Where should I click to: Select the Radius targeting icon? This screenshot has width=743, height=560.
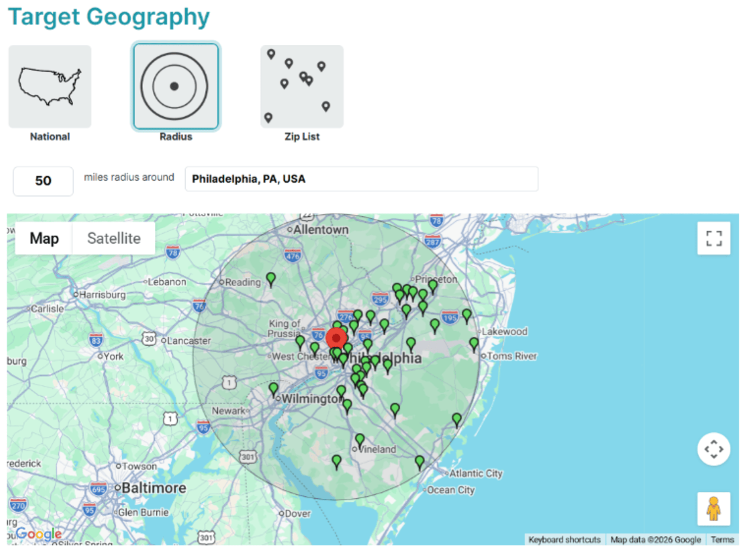(x=176, y=86)
